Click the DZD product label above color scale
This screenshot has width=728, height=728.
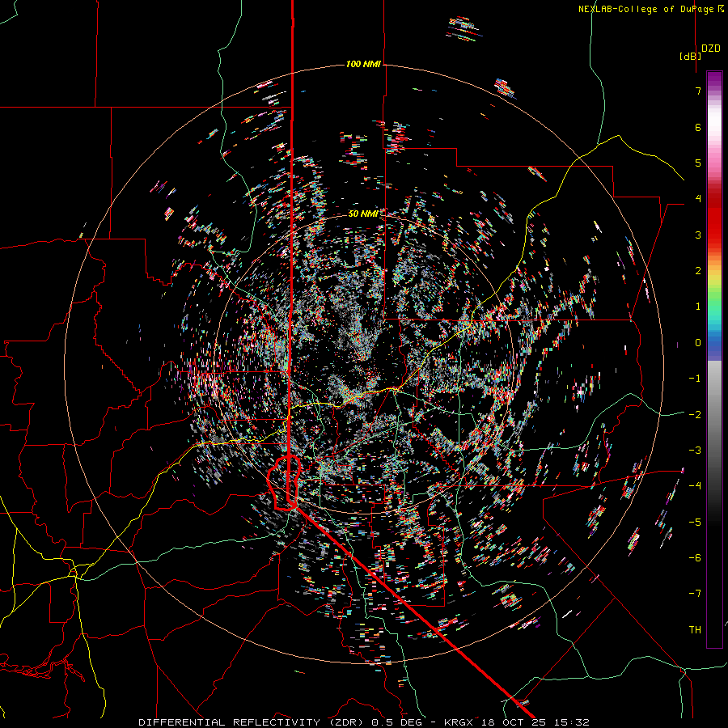click(x=711, y=49)
